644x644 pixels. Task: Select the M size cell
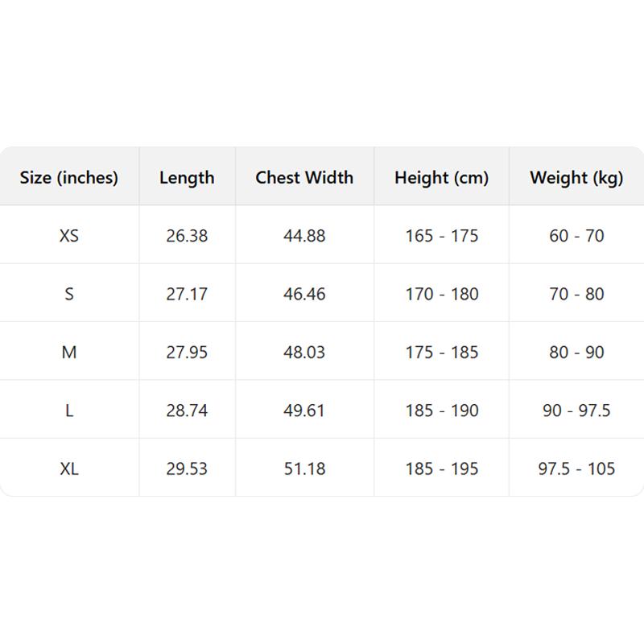[x=69, y=352]
